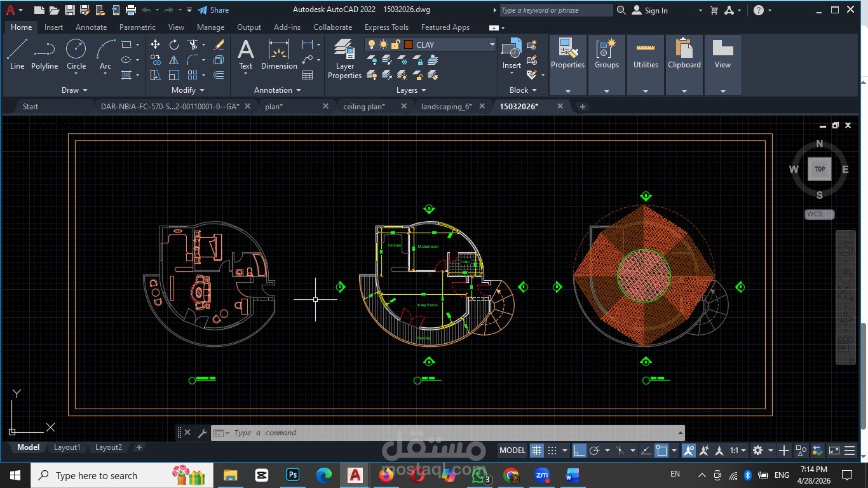Open a drawing with the Open folder icon
Image resolution: width=868 pixels, height=488 pixels.
coord(55,10)
